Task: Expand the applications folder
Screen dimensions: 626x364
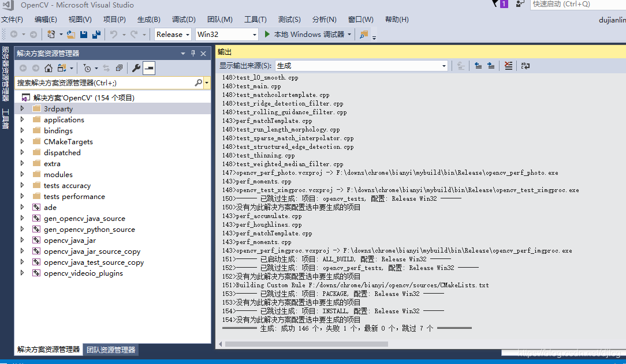Action: pos(23,119)
